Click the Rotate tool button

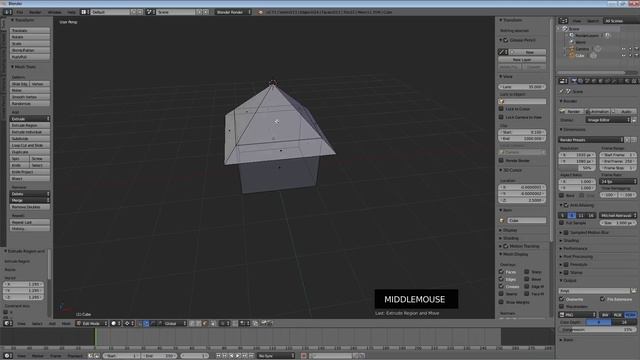click(30, 37)
